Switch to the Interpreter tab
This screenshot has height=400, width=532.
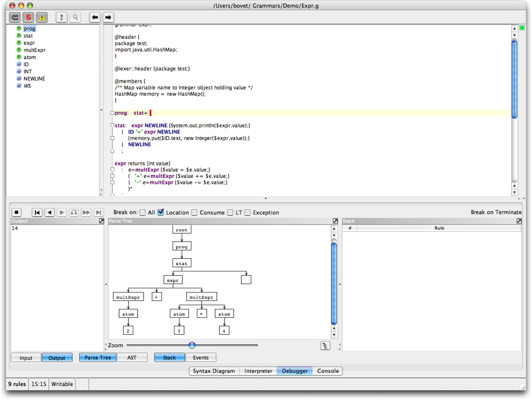pos(258,371)
